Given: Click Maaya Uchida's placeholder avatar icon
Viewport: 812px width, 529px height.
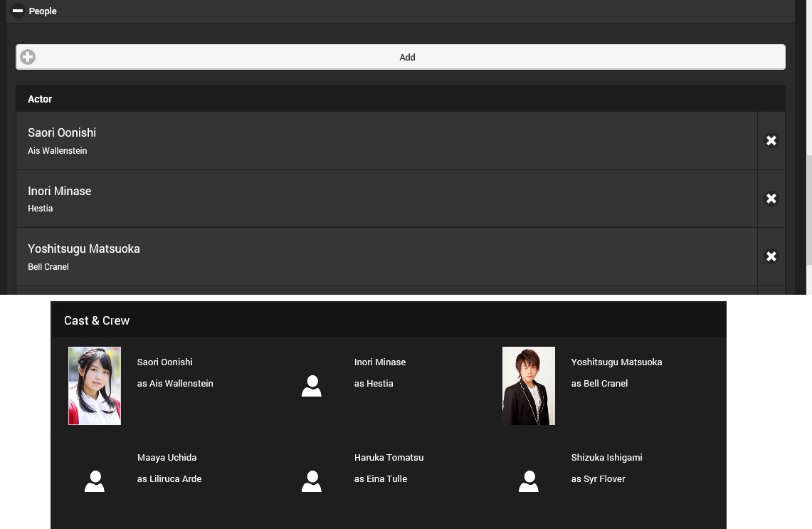Looking at the screenshot, I should point(95,481).
